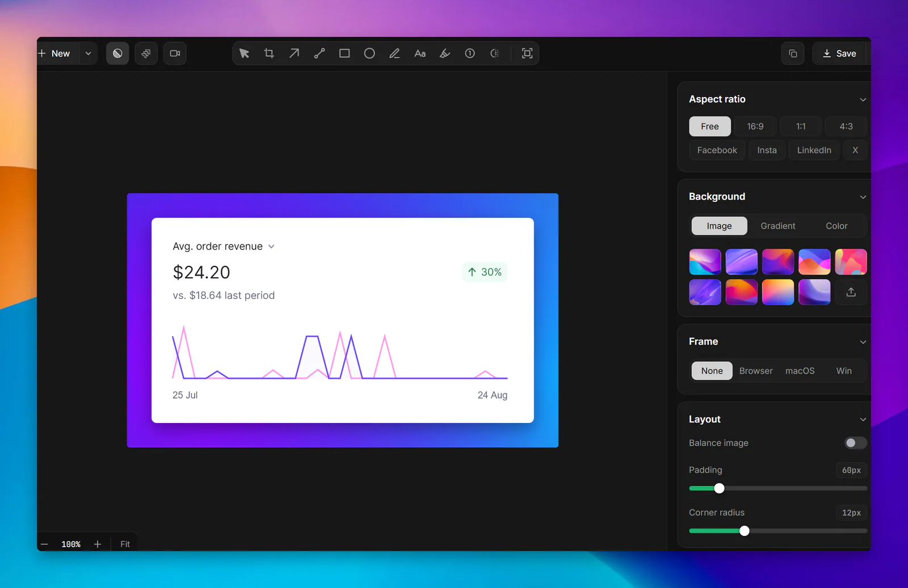Start screen recording with the camera icon
This screenshot has height=588, width=908.
pyautogui.click(x=175, y=53)
